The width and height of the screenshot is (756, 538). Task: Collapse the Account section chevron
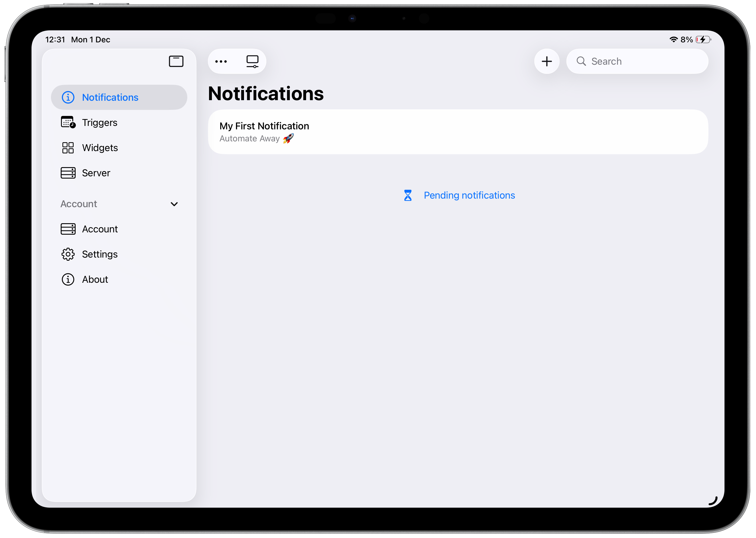coord(174,204)
